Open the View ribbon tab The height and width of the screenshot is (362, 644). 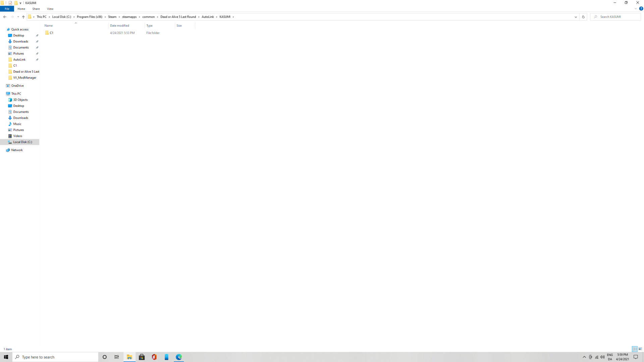point(50,9)
